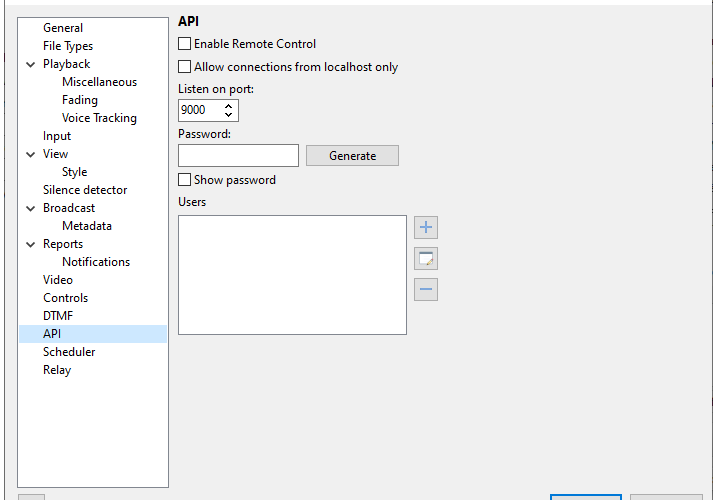
Task: Generate a random API password
Action: click(352, 156)
